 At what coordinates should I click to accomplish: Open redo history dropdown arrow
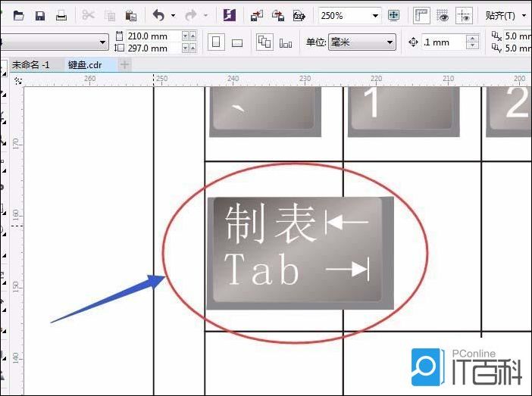pos(205,16)
